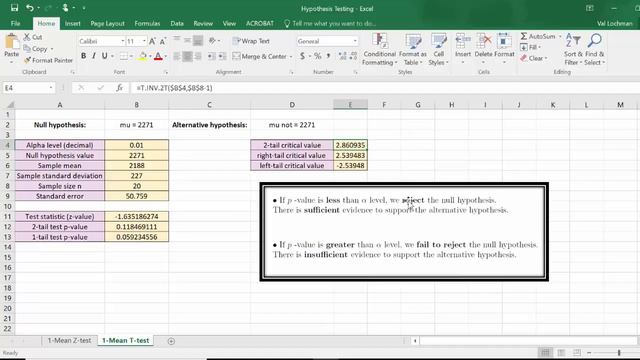Click the formula bar with T.INV.2T formula

pyautogui.click(x=384, y=88)
